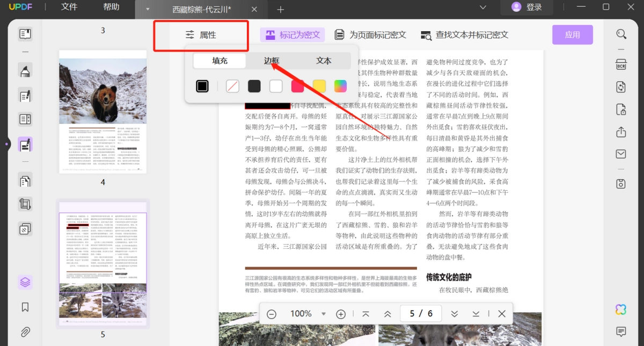Click the 登录 login button
The height and width of the screenshot is (346, 644).
point(526,7)
